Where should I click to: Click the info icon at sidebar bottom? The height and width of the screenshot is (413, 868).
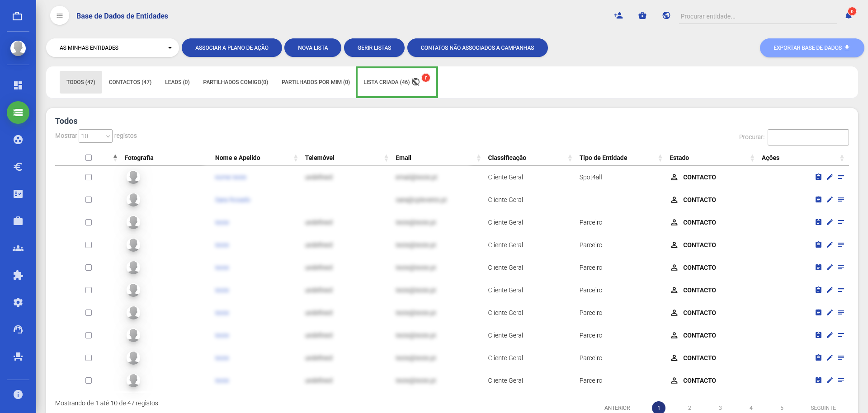pyautogui.click(x=18, y=394)
